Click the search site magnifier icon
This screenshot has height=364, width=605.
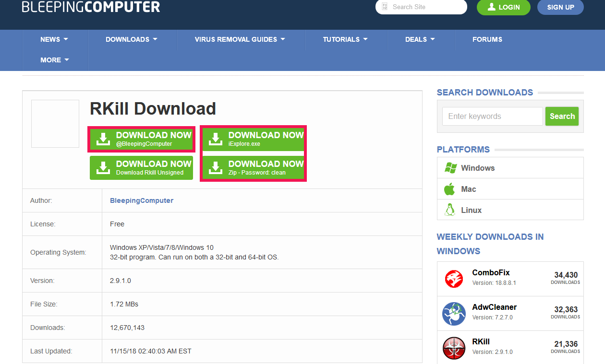tap(384, 7)
